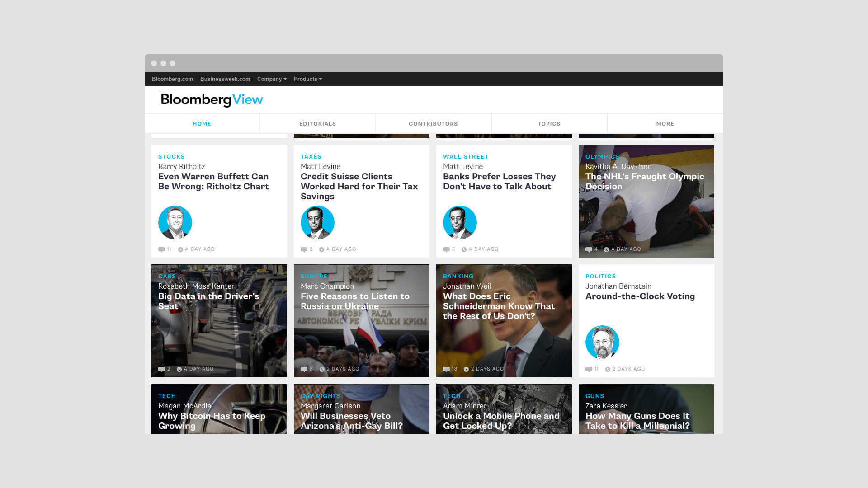Select the Topics tab

click(549, 124)
